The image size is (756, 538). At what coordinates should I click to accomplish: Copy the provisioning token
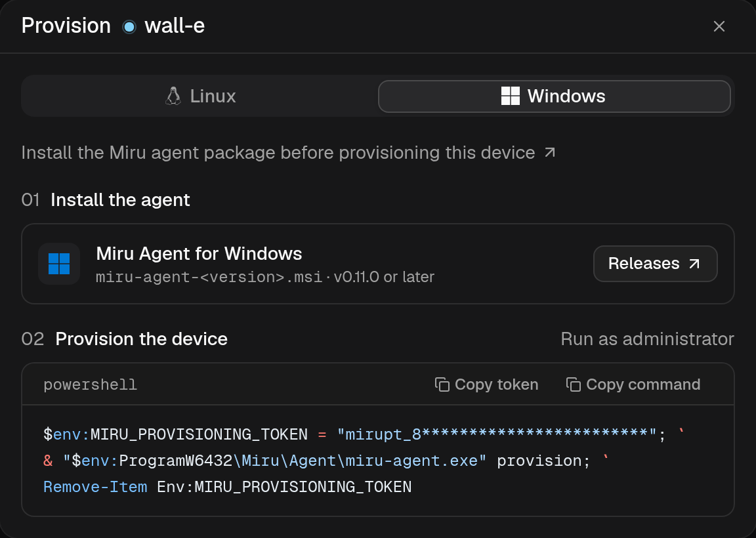(487, 384)
